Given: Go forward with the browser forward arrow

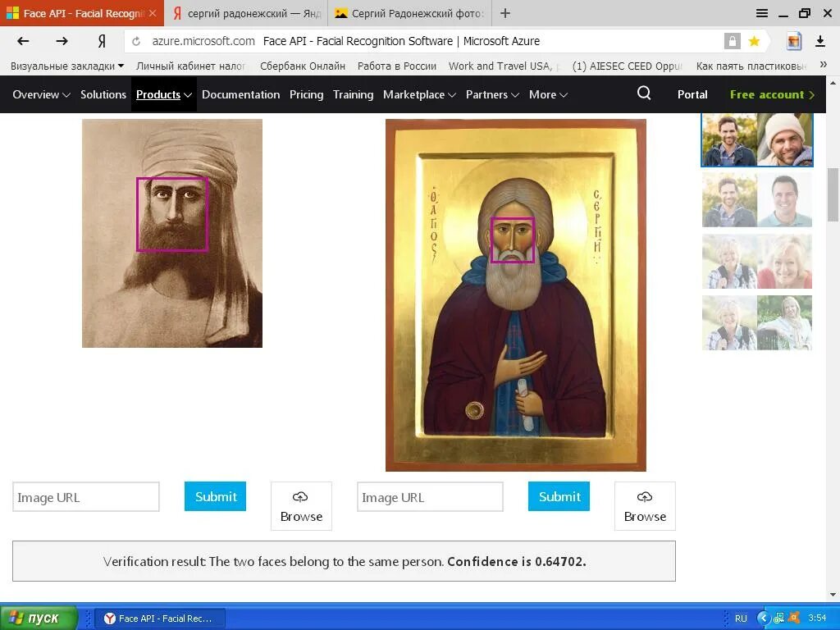Looking at the screenshot, I should (62, 41).
